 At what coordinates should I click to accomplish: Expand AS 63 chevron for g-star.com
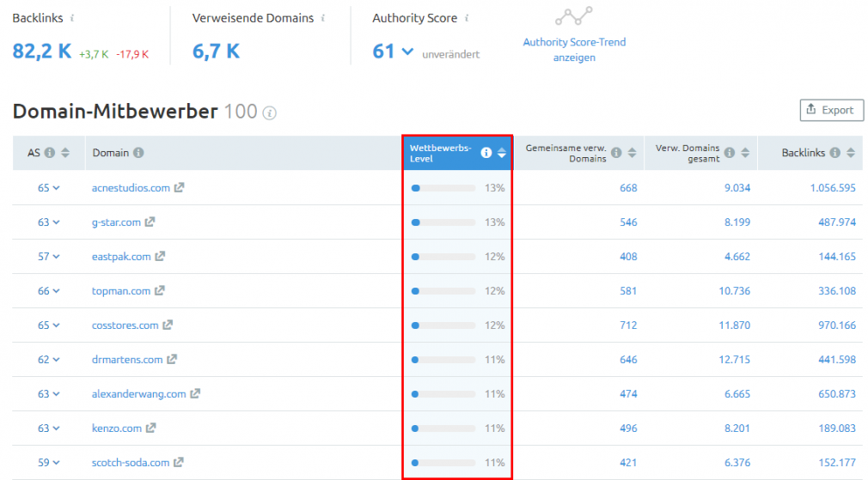pyautogui.click(x=56, y=222)
